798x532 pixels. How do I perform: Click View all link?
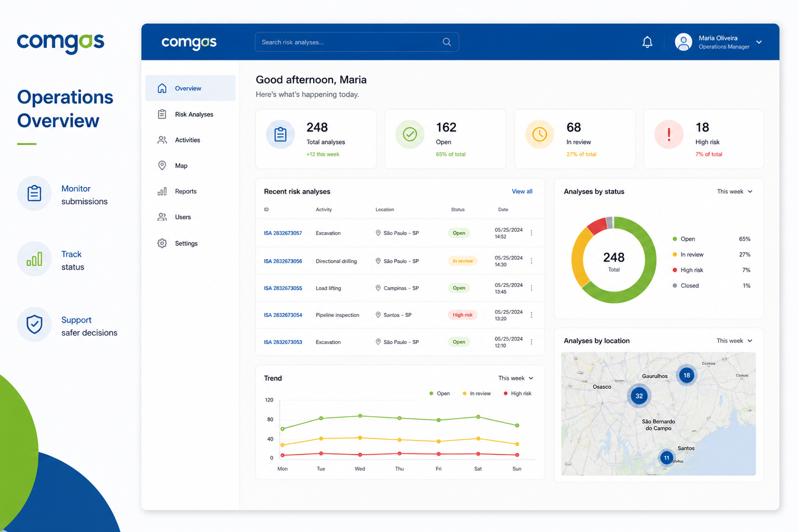[x=522, y=192]
